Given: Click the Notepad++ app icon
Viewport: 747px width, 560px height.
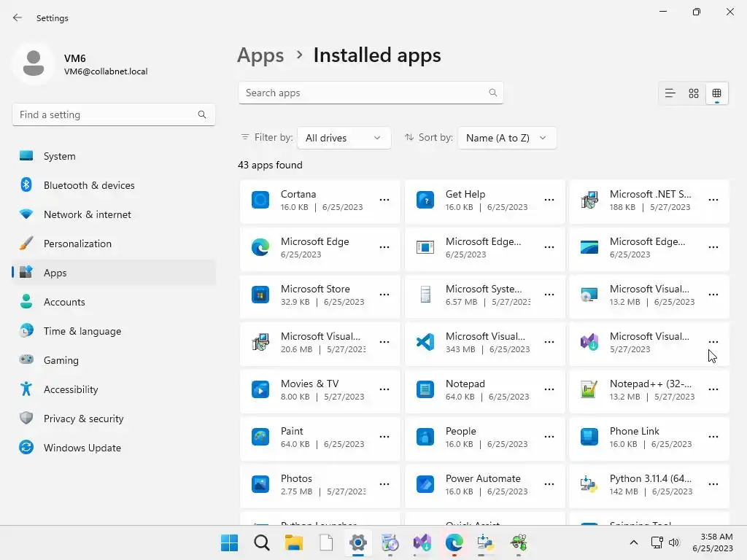Looking at the screenshot, I should coord(589,389).
